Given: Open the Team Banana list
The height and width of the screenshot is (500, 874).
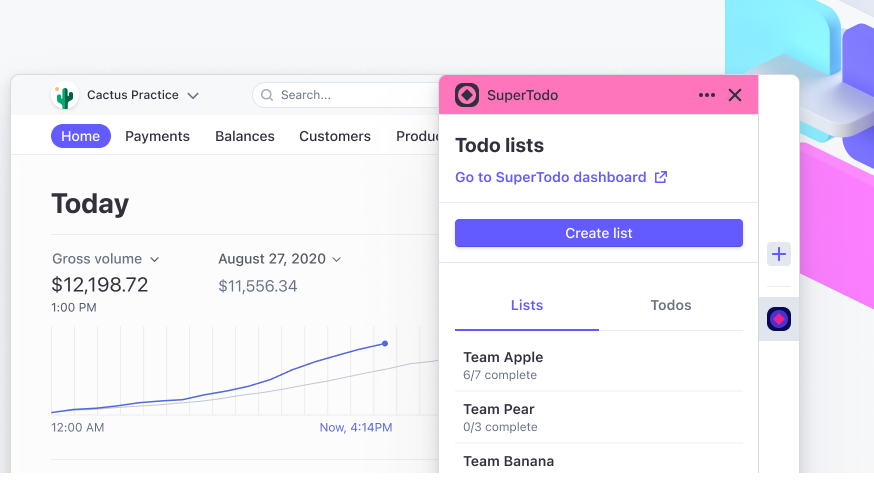Looking at the screenshot, I should click(599, 461).
